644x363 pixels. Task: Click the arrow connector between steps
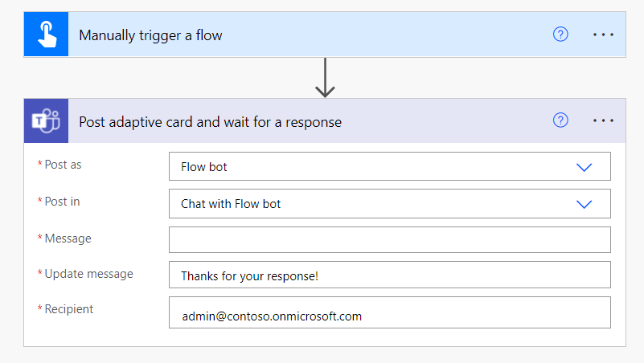click(325, 78)
